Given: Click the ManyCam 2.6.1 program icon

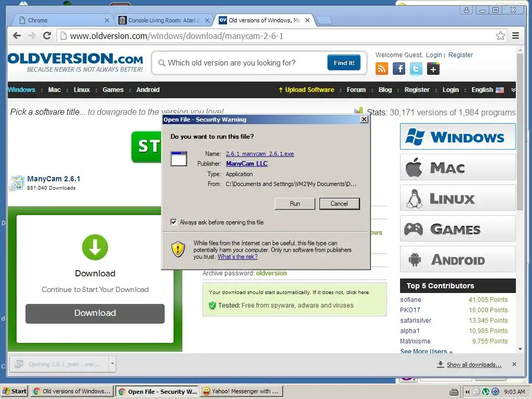Looking at the screenshot, I should pyautogui.click(x=17, y=183).
